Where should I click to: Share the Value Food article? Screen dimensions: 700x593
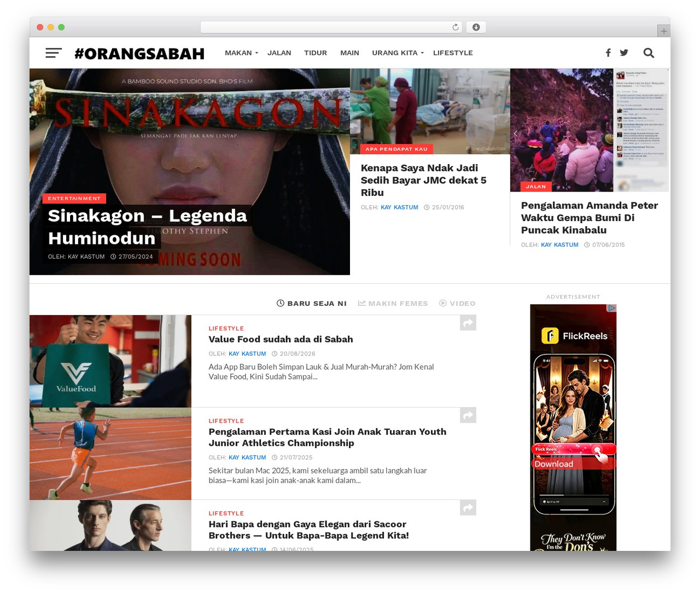point(468,323)
